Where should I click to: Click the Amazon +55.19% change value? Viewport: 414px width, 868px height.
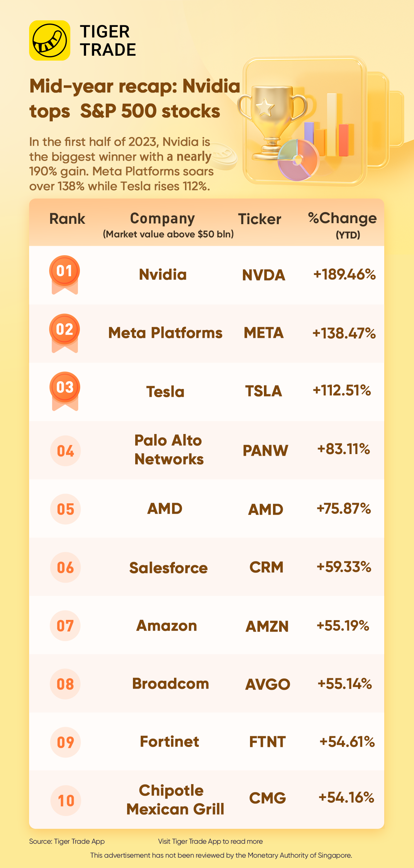pyautogui.click(x=343, y=626)
